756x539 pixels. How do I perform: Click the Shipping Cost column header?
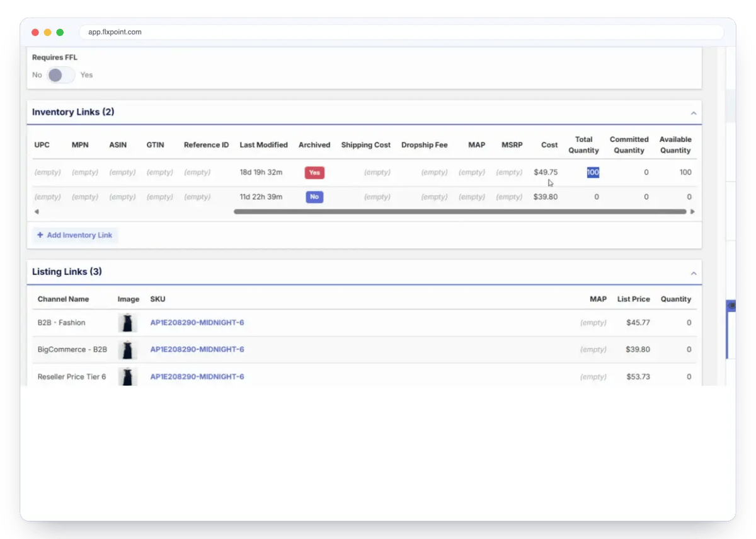click(x=366, y=145)
